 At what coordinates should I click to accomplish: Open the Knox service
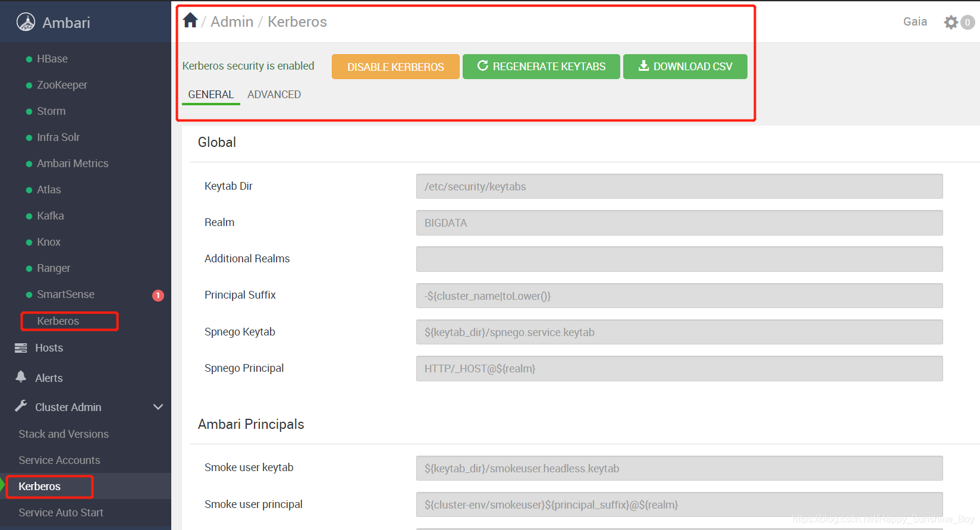49,242
